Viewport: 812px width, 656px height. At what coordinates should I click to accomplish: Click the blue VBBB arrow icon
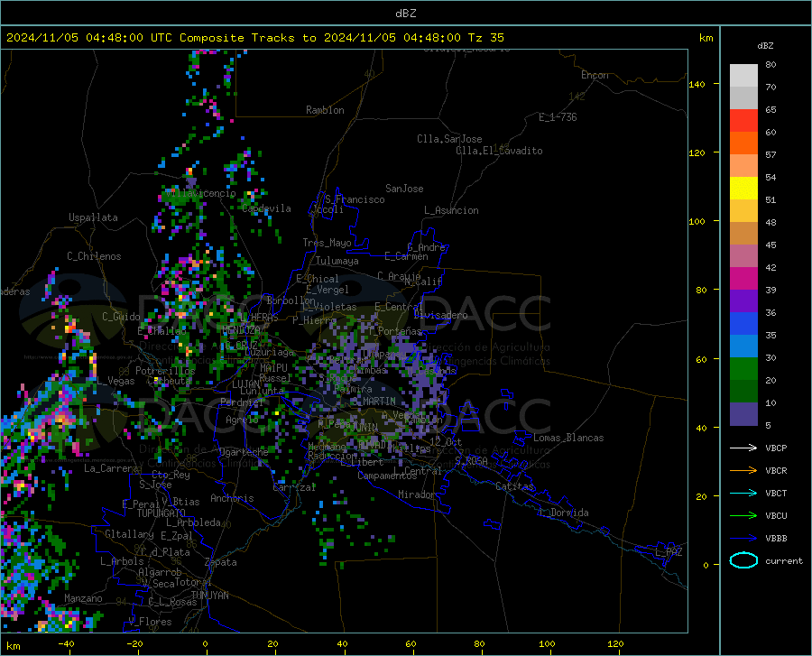(743, 539)
